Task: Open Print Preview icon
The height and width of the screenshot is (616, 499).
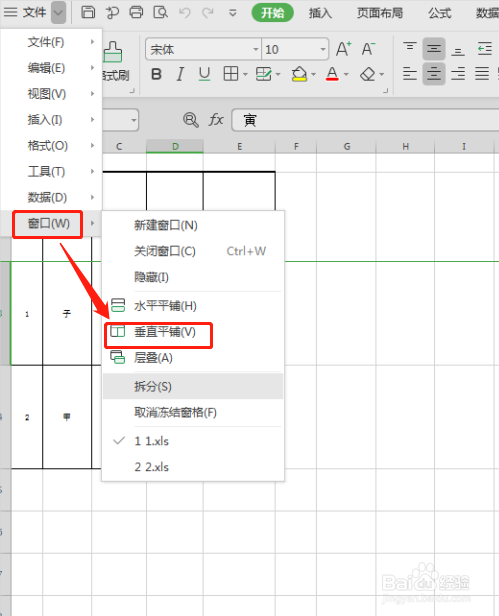Action: 160,12
